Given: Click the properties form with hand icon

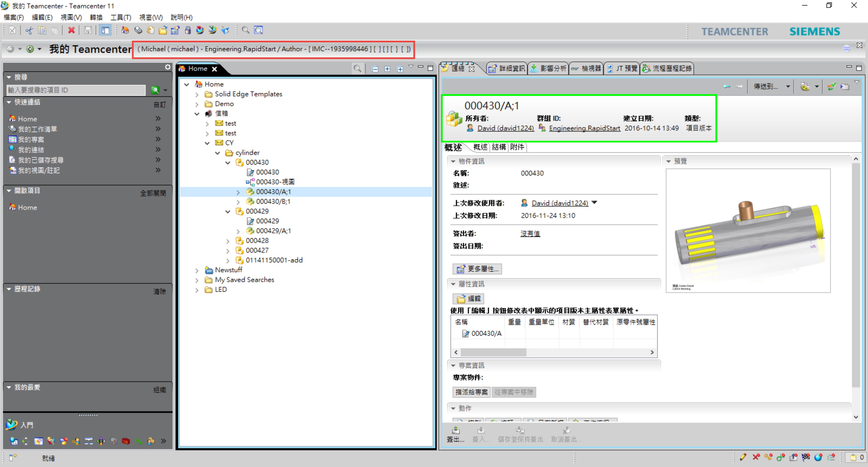Looking at the screenshot, I should [175, 30].
